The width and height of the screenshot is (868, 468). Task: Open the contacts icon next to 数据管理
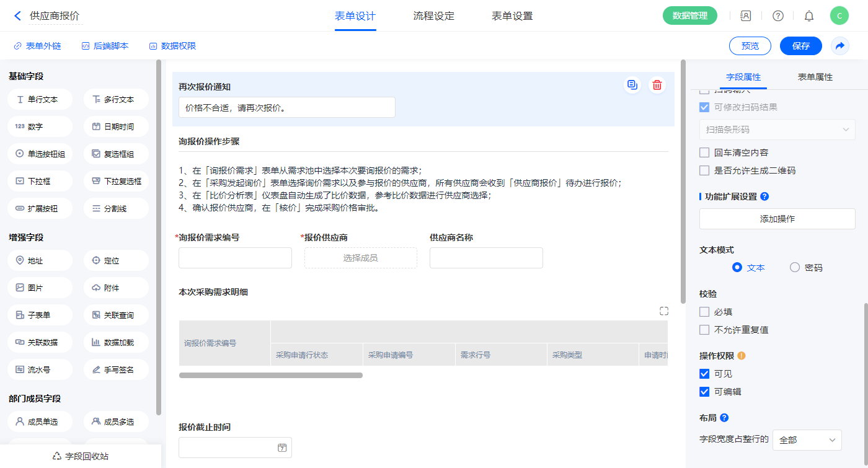click(746, 16)
